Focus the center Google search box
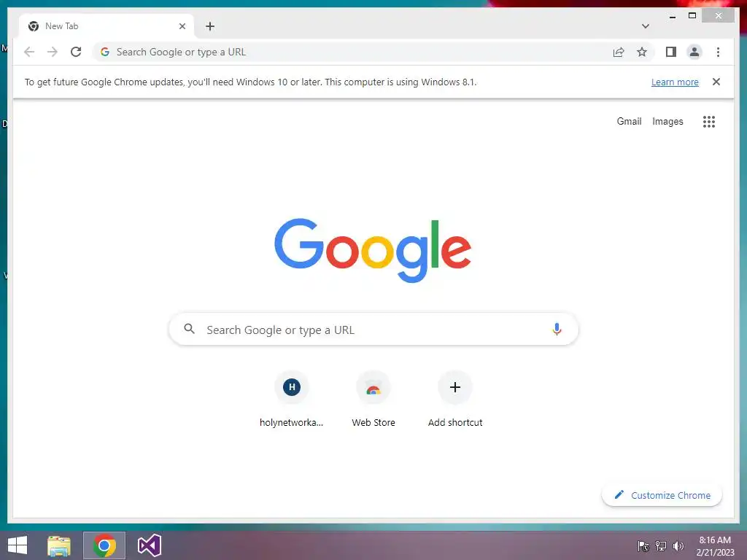 tap(373, 329)
